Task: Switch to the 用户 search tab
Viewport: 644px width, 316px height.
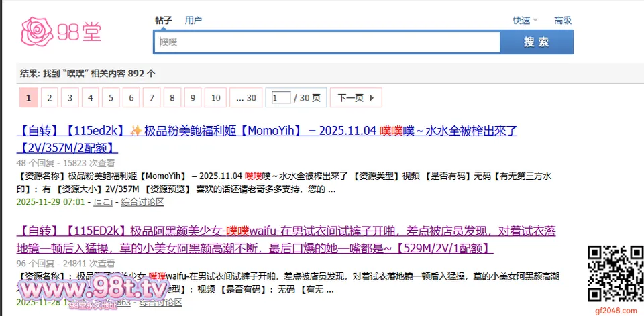Action: click(x=193, y=20)
